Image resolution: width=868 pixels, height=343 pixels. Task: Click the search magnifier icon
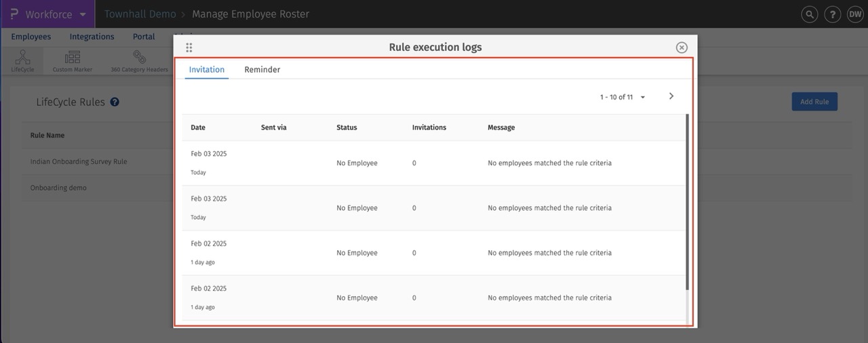click(809, 14)
